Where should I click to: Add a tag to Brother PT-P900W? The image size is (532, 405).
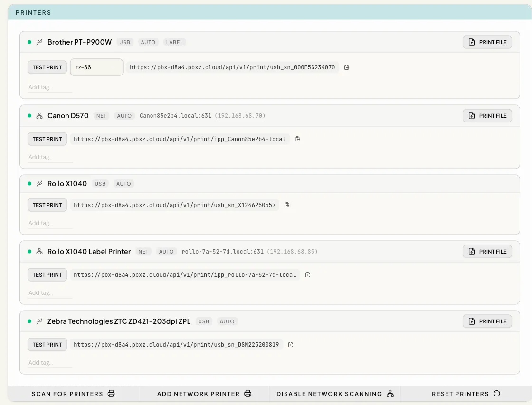[x=50, y=87]
